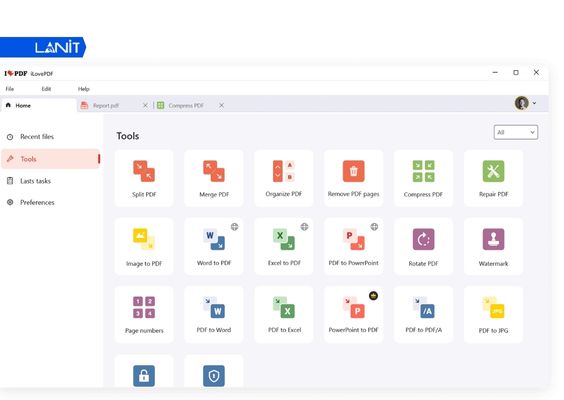The width and height of the screenshot is (564, 400).
Task: Open the padlock unlock PDF tool
Action: [144, 372]
